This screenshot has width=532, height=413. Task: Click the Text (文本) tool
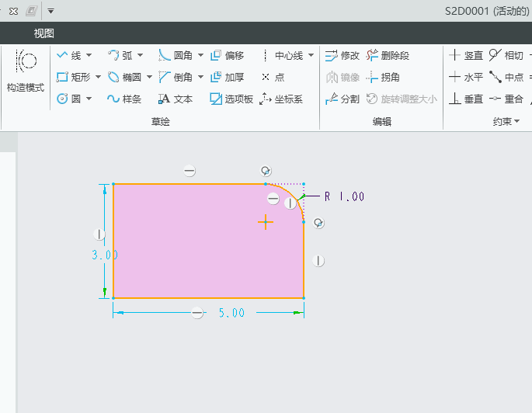(x=176, y=99)
